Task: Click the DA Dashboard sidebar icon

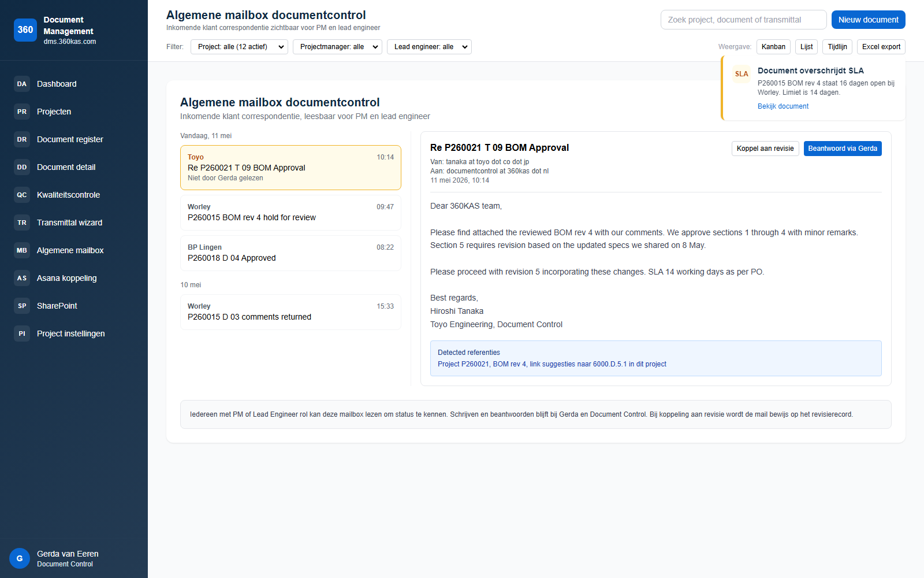Action: pos(22,84)
